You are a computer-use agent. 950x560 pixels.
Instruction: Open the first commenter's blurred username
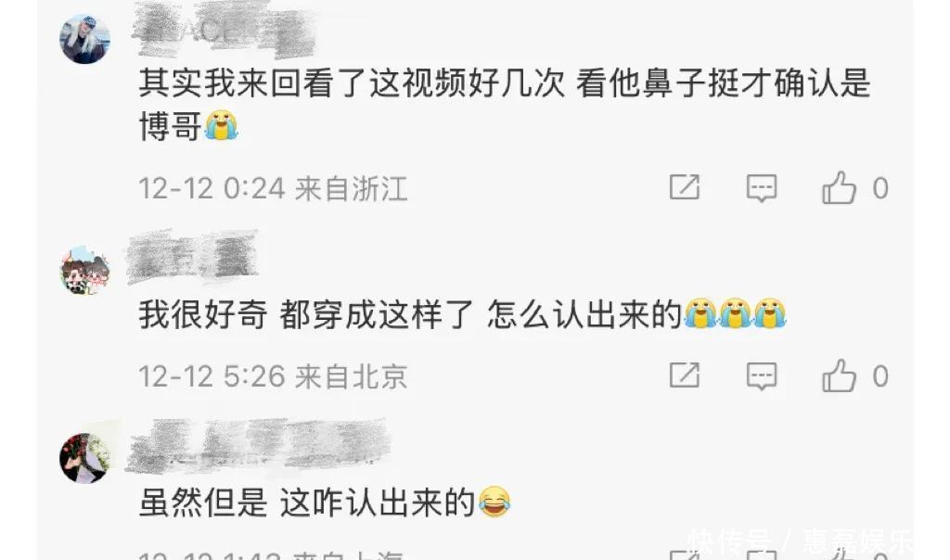click(x=223, y=29)
